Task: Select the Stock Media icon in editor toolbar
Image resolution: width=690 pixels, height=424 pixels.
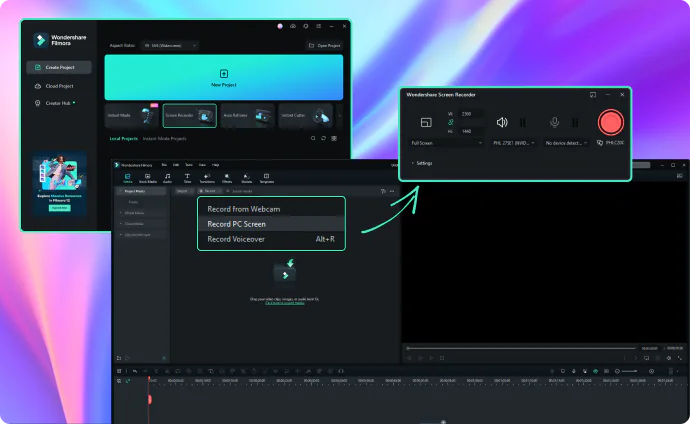Action: point(148,178)
